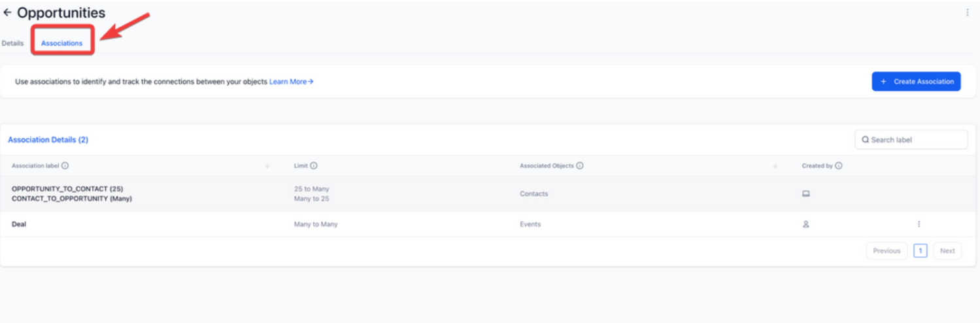Viewport: 980px width, 323px height.
Task: Click the Next pagination button
Action: coord(947,251)
